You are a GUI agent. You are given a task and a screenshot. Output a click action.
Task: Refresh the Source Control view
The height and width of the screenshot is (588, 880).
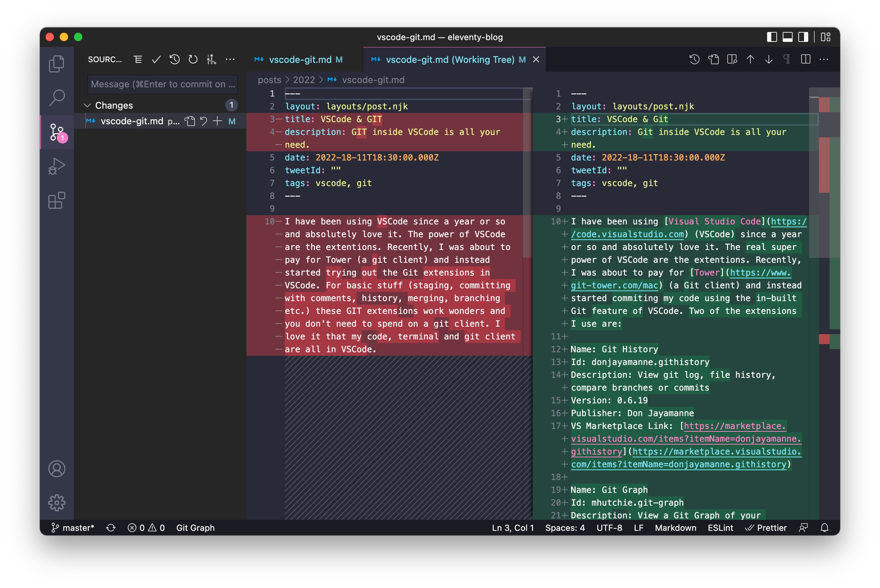tap(193, 59)
